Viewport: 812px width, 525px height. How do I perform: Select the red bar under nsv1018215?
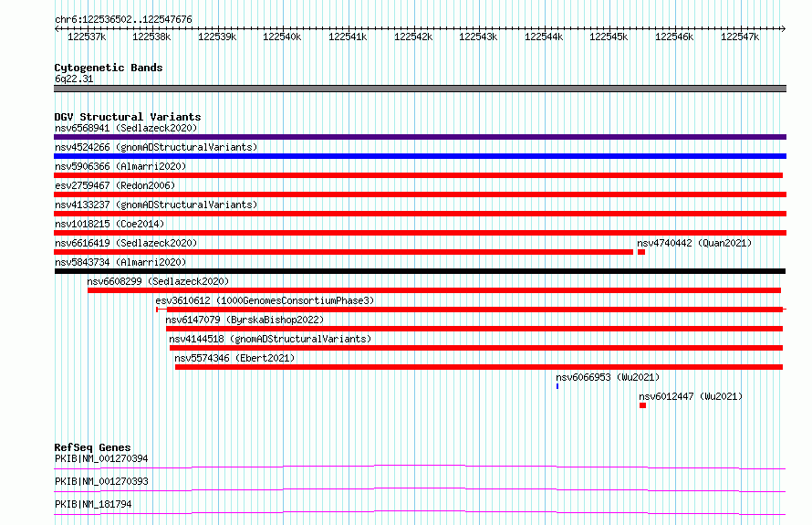coord(420,233)
